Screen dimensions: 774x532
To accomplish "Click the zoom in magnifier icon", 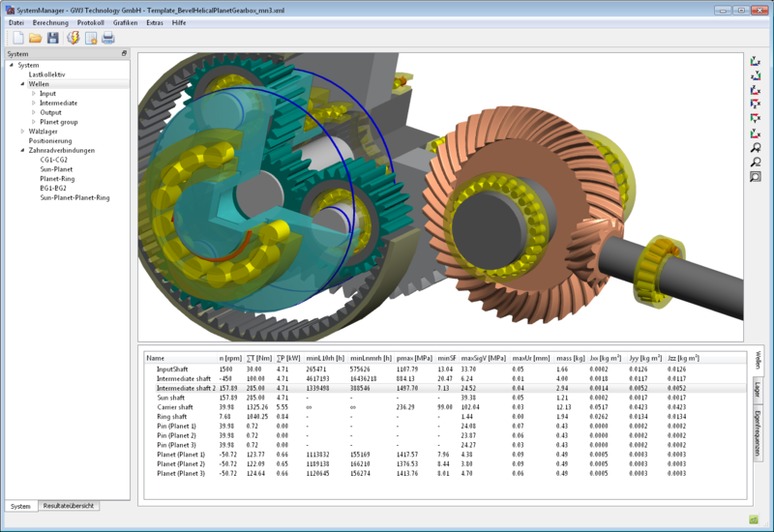I will click(x=756, y=148).
